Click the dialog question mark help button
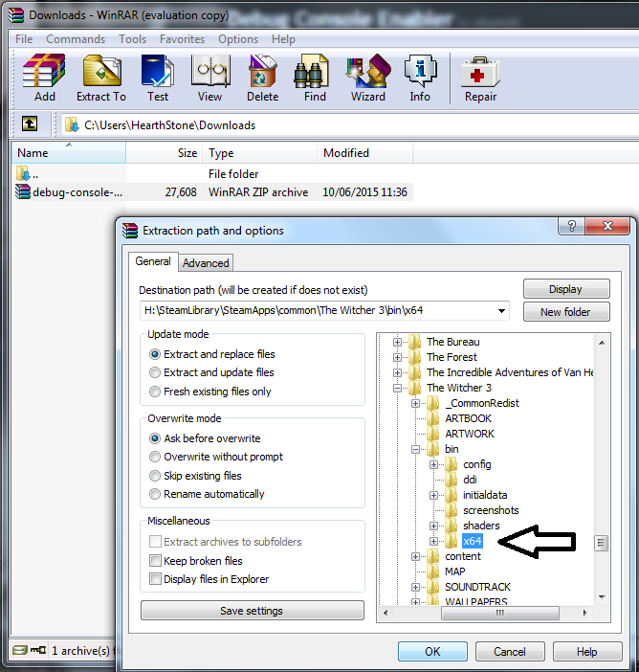 pyautogui.click(x=572, y=226)
